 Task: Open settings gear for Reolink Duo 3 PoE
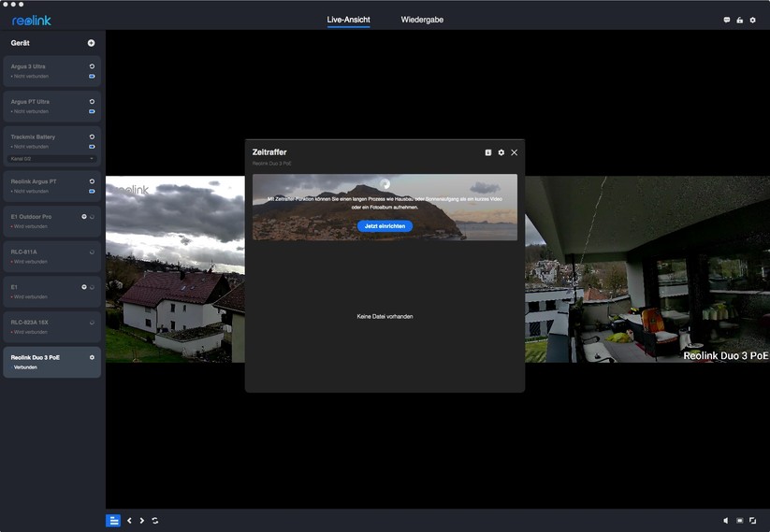click(92, 357)
